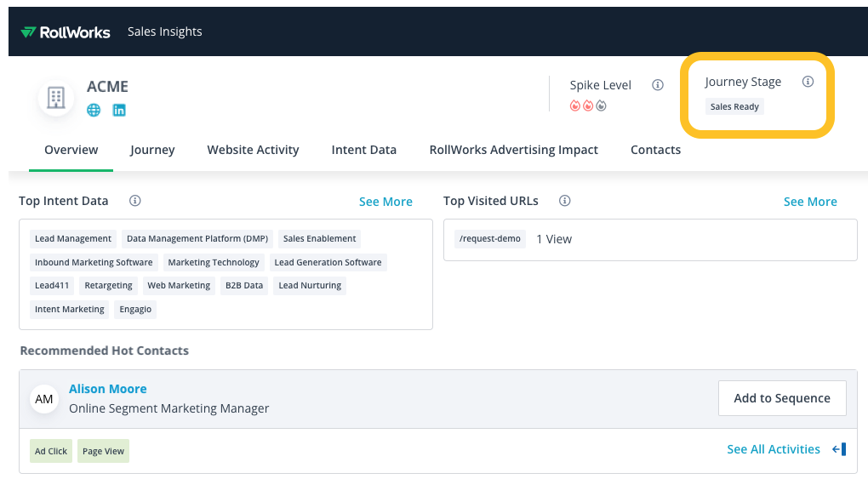
Task: Select the Engagio tag
Action: (135, 310)
